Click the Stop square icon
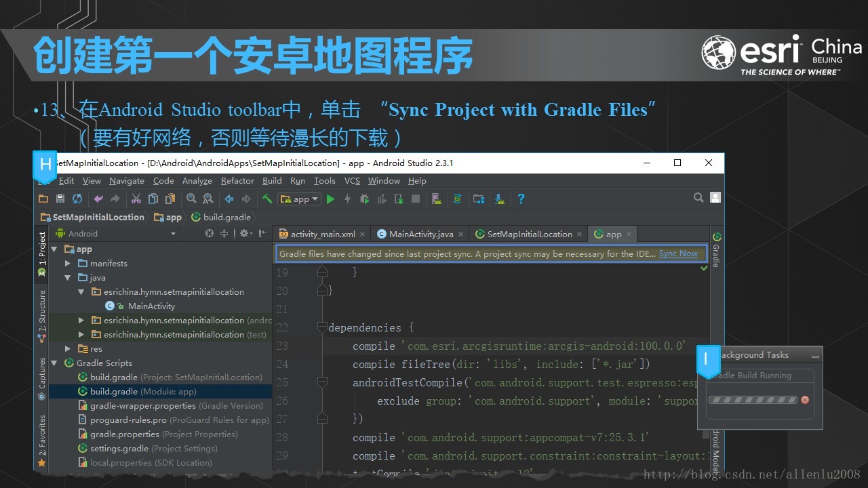The image size is (868, 488). click(x=416, y=199)
